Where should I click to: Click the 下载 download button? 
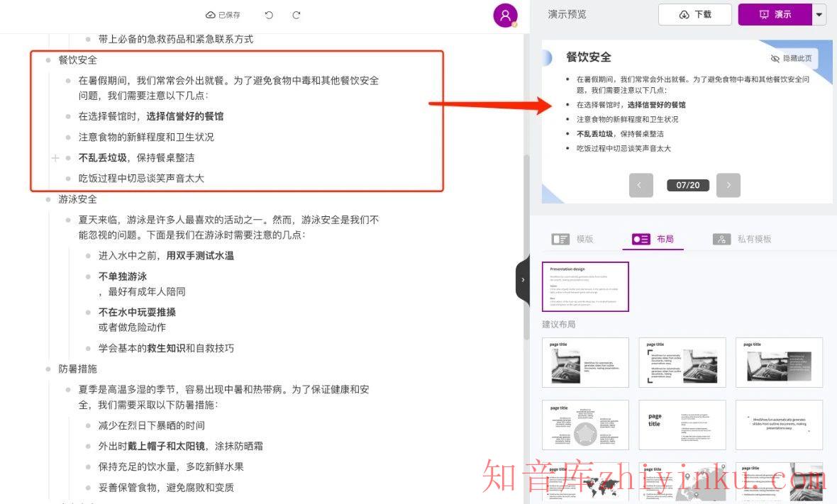point(695,14)
